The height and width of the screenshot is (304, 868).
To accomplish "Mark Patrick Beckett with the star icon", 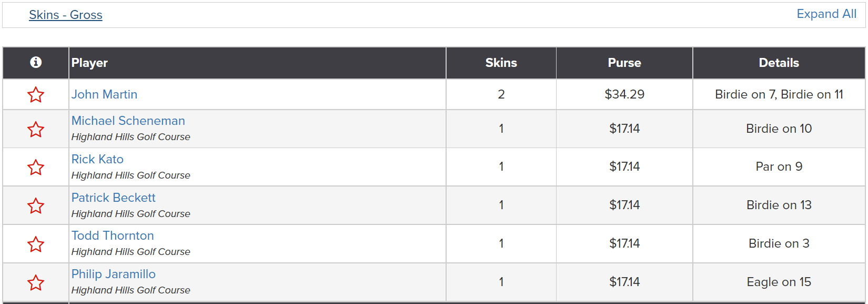I will tap(36, 206).
